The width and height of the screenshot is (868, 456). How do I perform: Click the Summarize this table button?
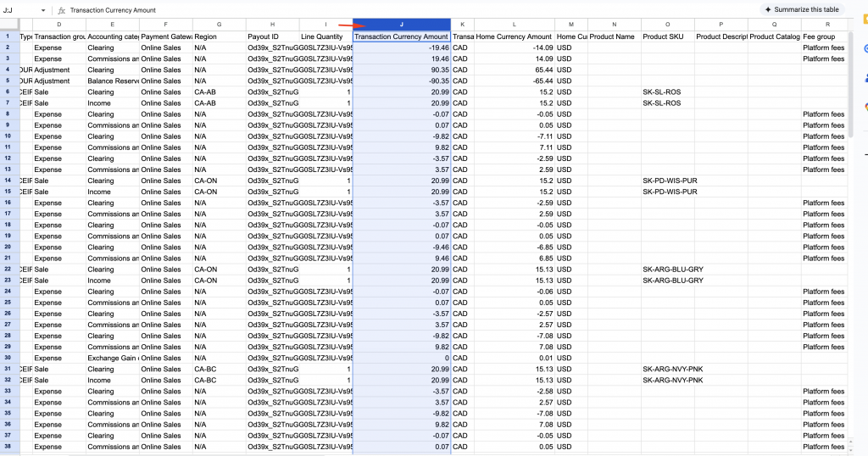[800, 9]
